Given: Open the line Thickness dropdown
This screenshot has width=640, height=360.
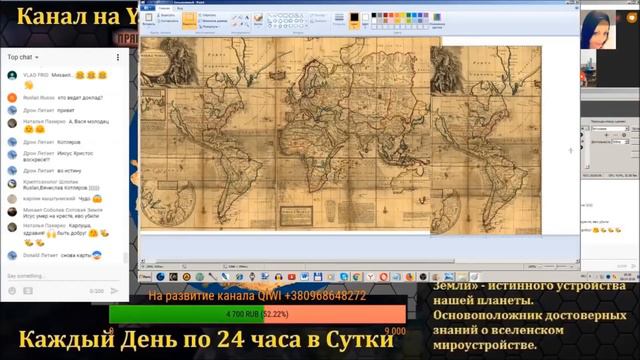Looking at the screenshot, I should 339,19.
